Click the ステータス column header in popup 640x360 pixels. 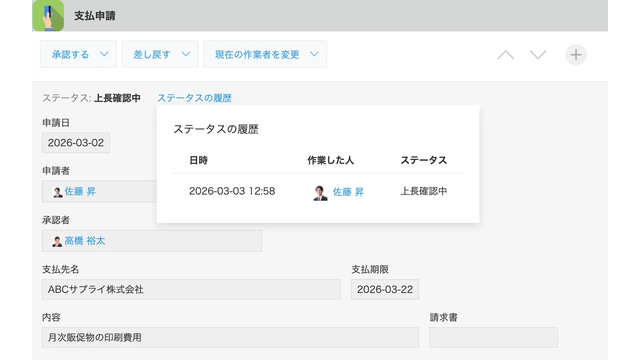coord(424,160)
